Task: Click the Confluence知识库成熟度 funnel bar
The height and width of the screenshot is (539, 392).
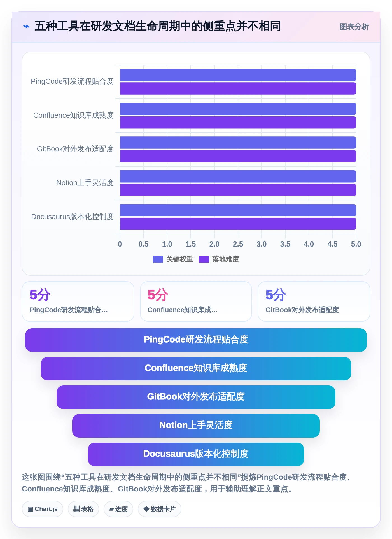Action: tap(196, 369)
